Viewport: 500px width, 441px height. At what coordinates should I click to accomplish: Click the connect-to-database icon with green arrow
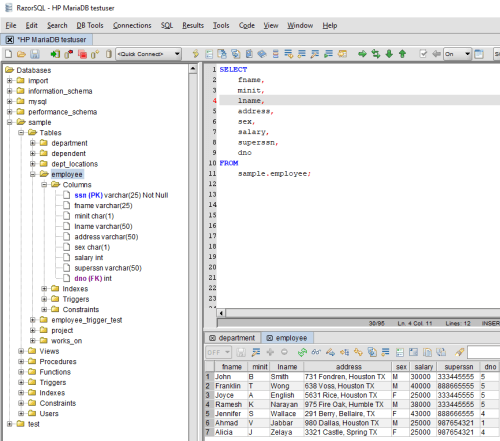point(55,54)
